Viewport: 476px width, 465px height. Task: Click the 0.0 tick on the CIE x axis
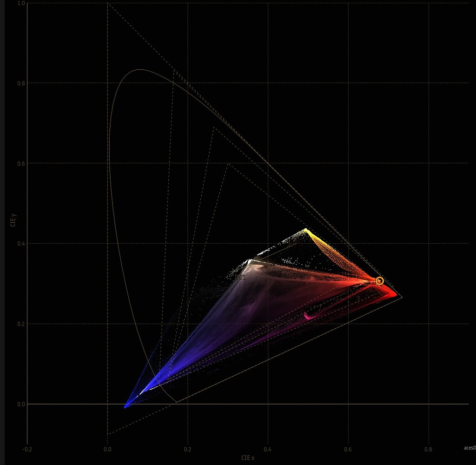coord(107,449)
